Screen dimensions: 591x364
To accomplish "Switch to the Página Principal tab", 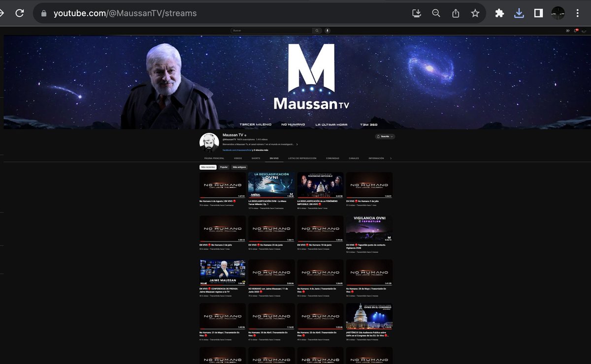I will point(214,158).
